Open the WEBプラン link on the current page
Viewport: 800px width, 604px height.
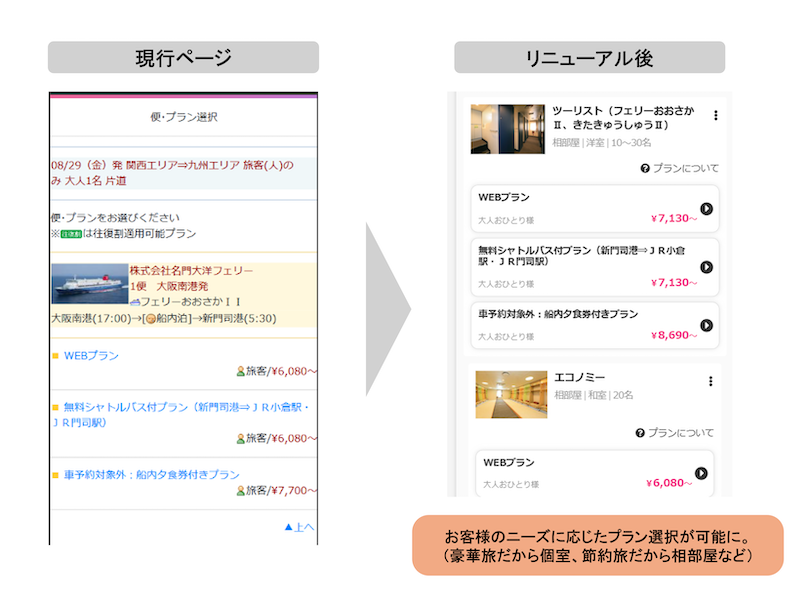coord(92,355)
